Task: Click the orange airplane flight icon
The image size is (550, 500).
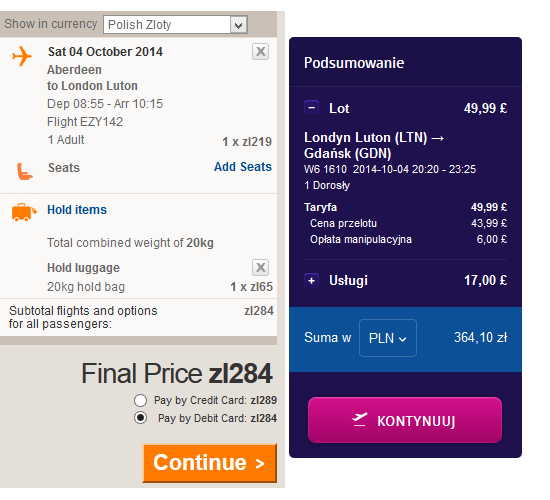Action: coord(22,56)
